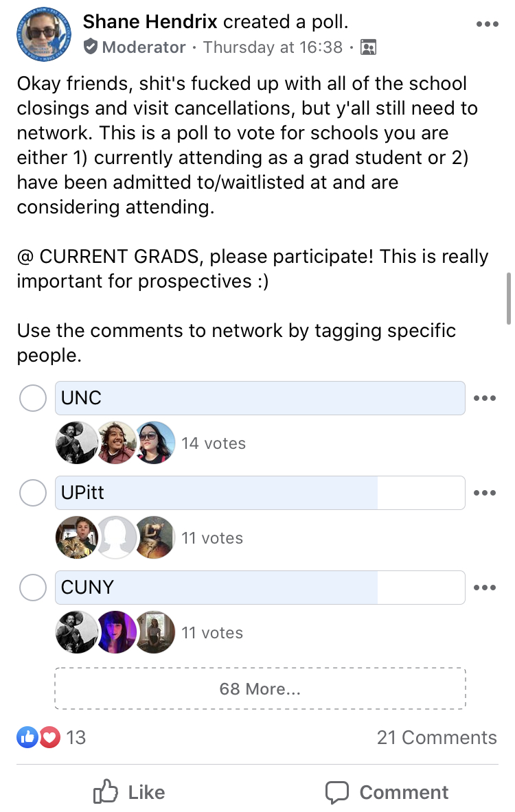Click the purple-lit voter avatar under CUNY
The height and width of the screenshot is (812, 515).
[x=115, y=631]
